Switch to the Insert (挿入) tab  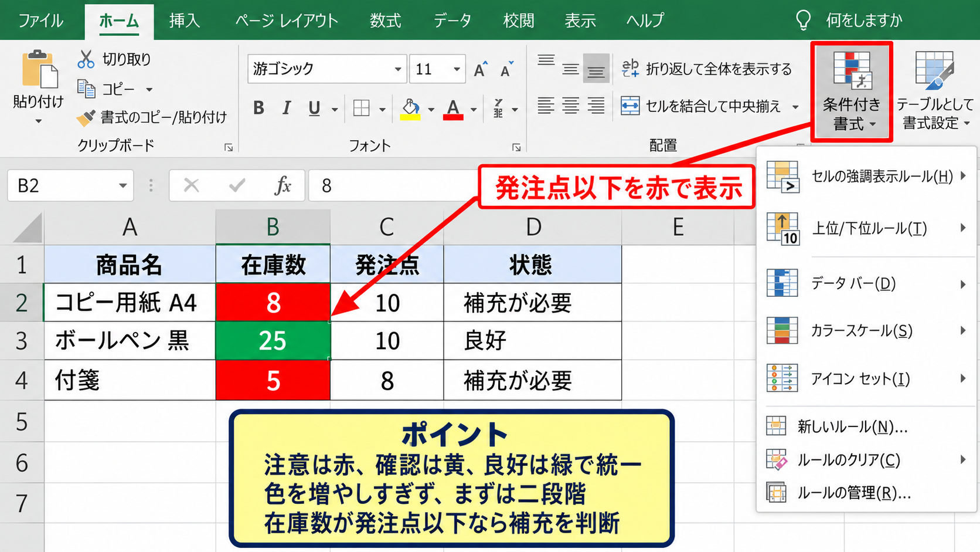(185, 21)
